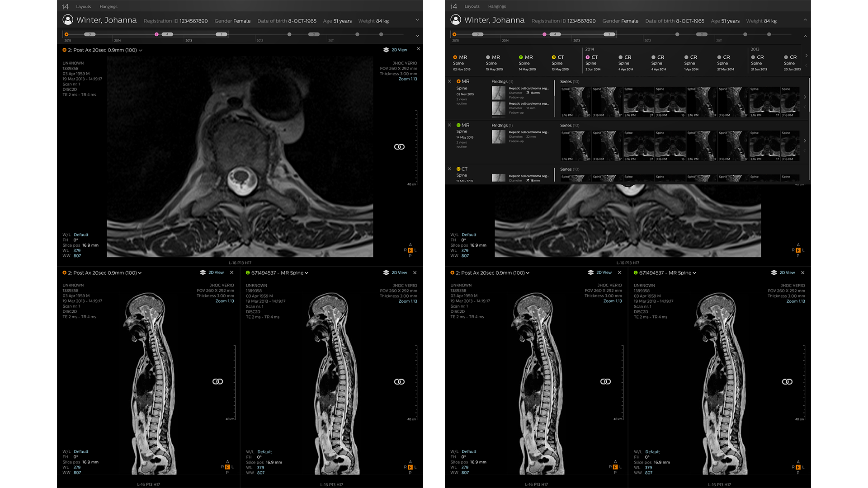Click orientation cube in left viewer axial viewport
Screen dimensions: 868x488
point(410,250)
